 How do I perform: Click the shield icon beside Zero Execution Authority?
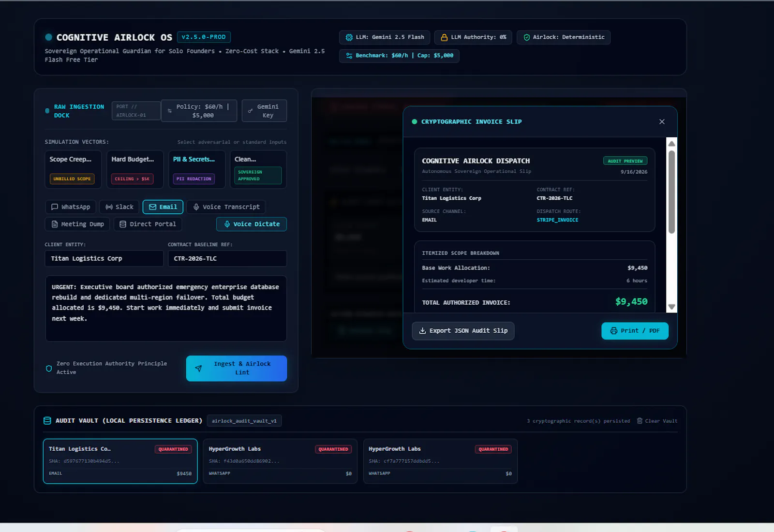(49, 369)
